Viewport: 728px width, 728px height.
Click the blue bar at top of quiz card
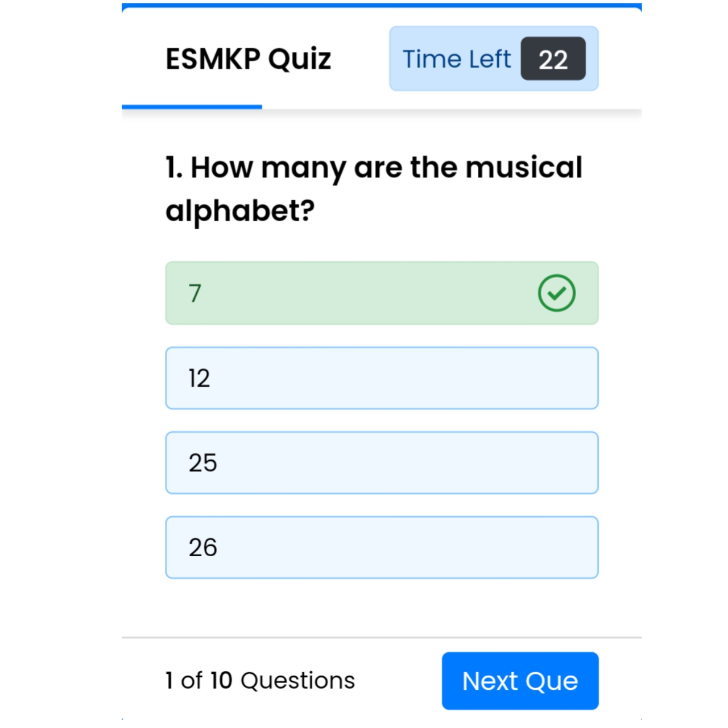(381, 6)
